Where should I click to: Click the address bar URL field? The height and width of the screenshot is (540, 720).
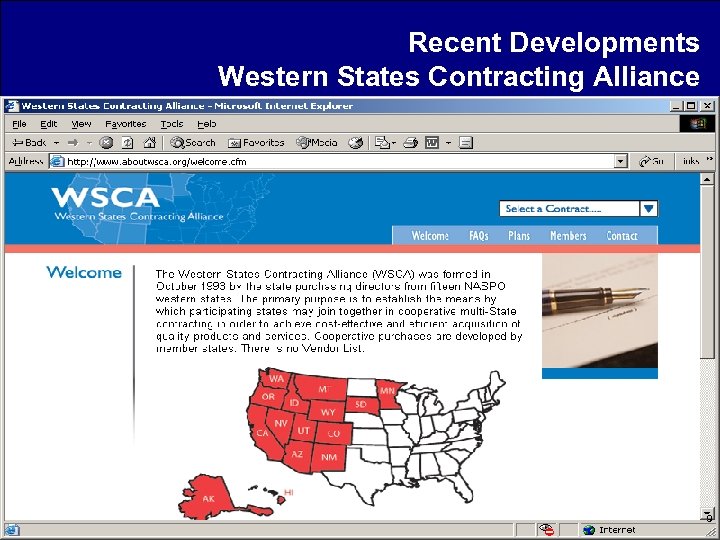[340, 162]
